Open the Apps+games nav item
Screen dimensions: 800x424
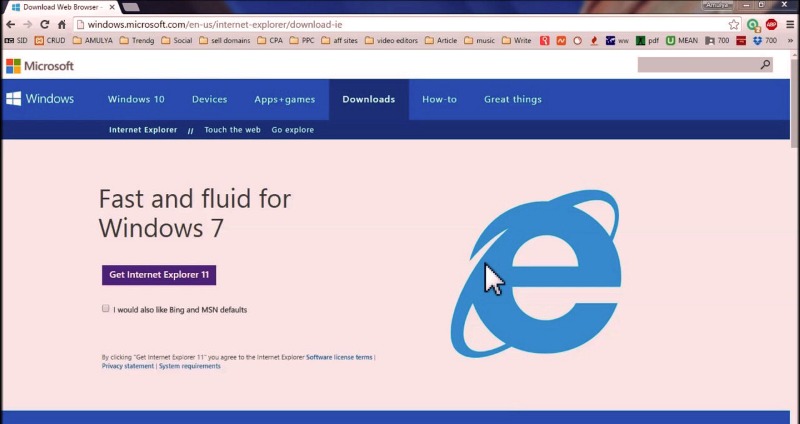(x=285, y=99)
